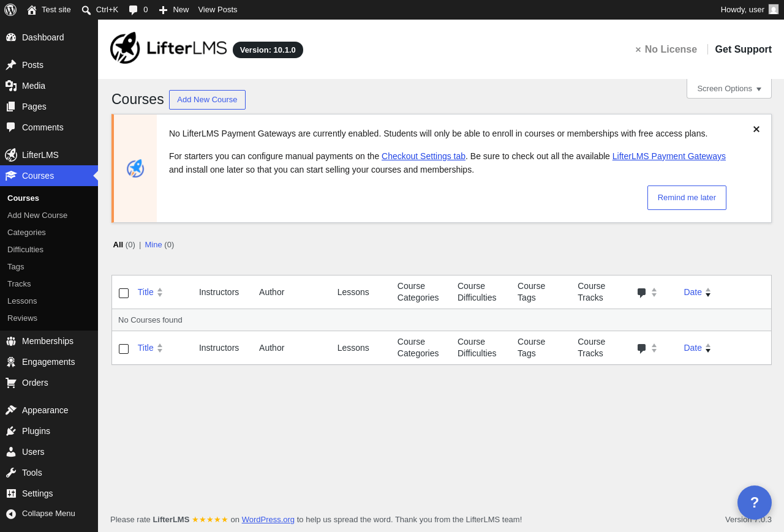Click the Media icon in sidebar

pyautogui.click(x=11, y=86)
